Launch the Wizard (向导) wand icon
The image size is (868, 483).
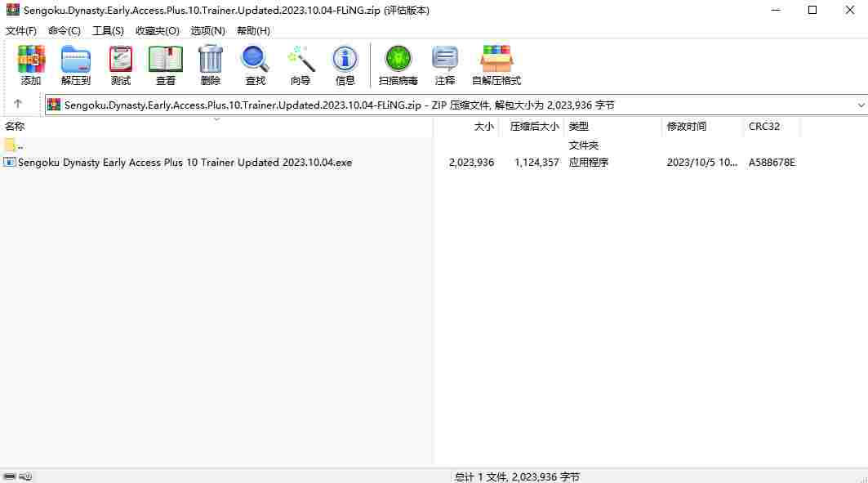(300, 65)
